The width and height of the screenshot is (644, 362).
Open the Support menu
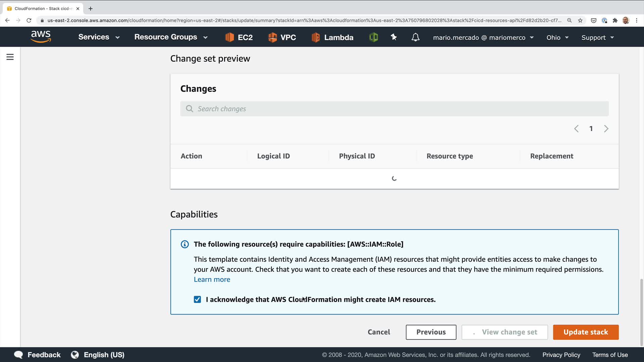point(597,38)
